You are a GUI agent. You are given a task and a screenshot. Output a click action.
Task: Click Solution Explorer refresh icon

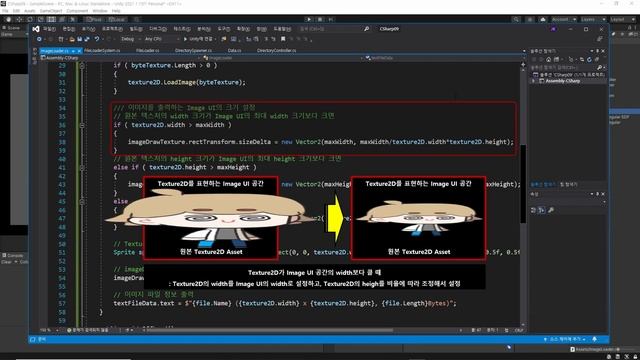(589, 60)
